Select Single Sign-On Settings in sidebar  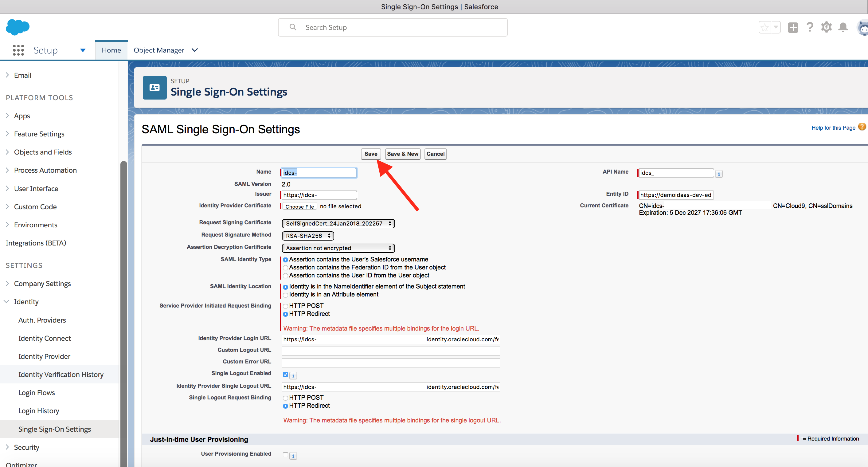pyautogui.click(x=55, y=429)
